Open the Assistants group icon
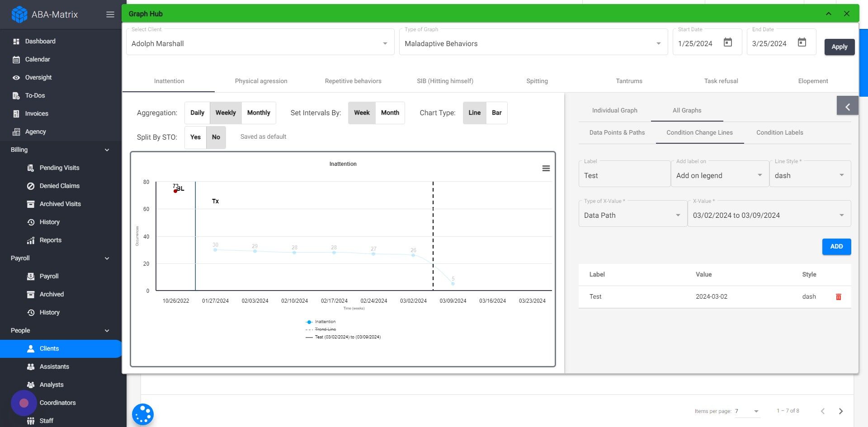This screenshot has height=427, width=868. [31, 366]
